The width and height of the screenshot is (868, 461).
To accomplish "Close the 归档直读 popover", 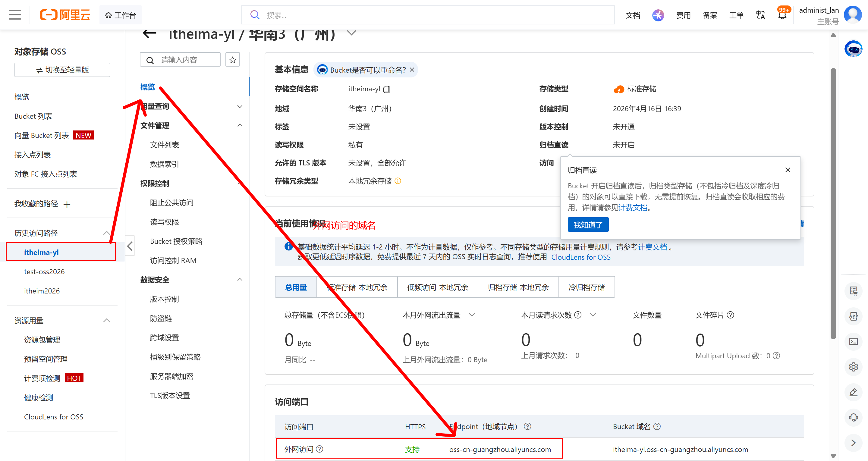I will [788, 170].
